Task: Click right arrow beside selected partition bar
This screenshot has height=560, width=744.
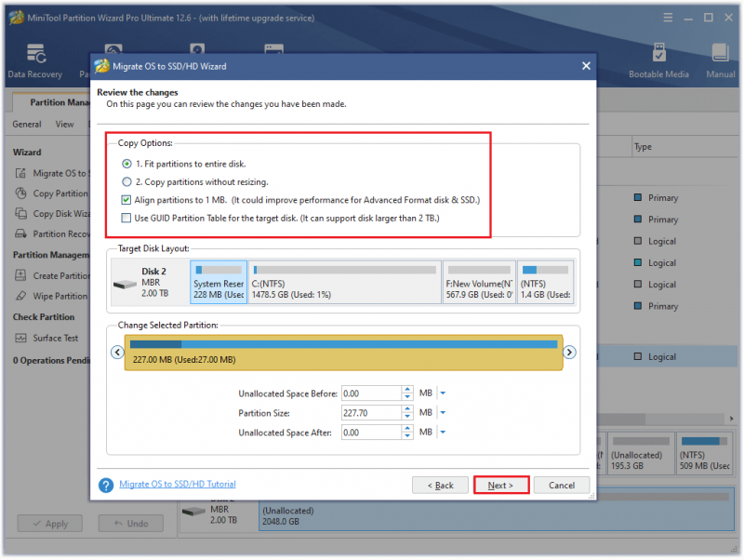Action: 569,353
